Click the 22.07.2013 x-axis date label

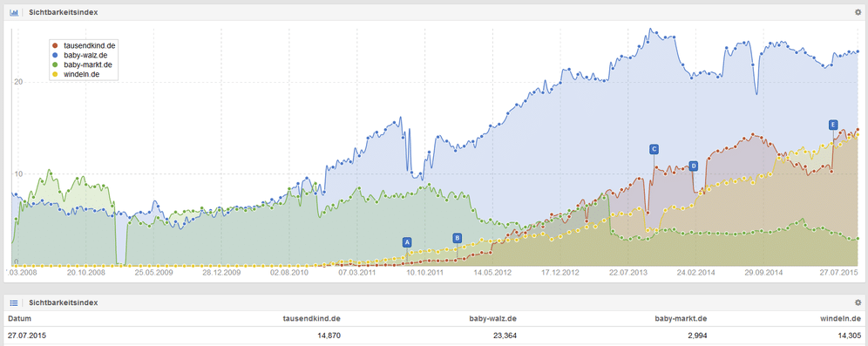(x=627, y=273)
